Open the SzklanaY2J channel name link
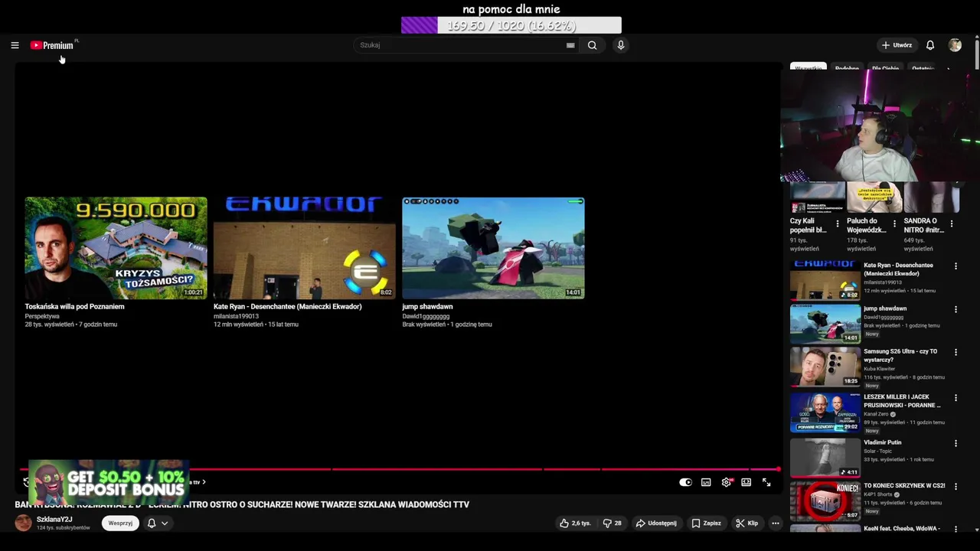Screen dimensions: 980x551 pos(54,520)
